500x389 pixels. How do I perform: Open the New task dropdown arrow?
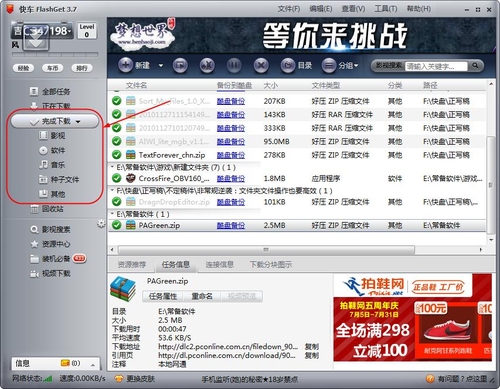point(161,65)
